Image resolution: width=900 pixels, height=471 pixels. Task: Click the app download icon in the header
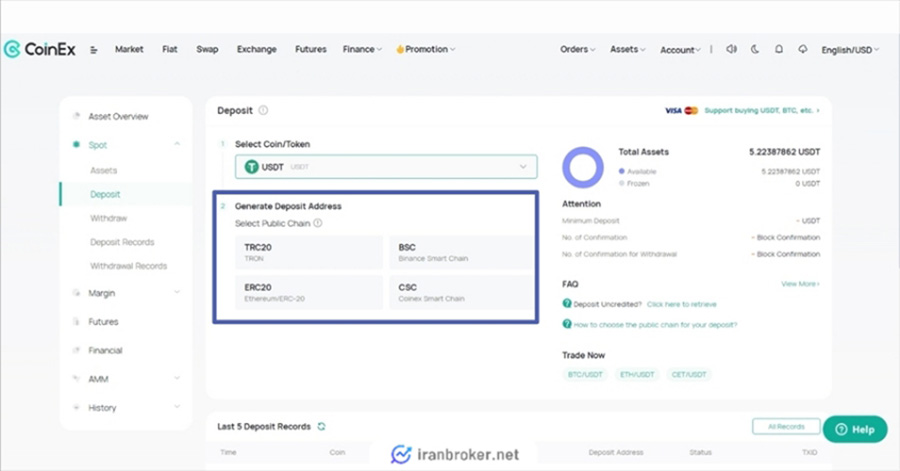(802, 49)
